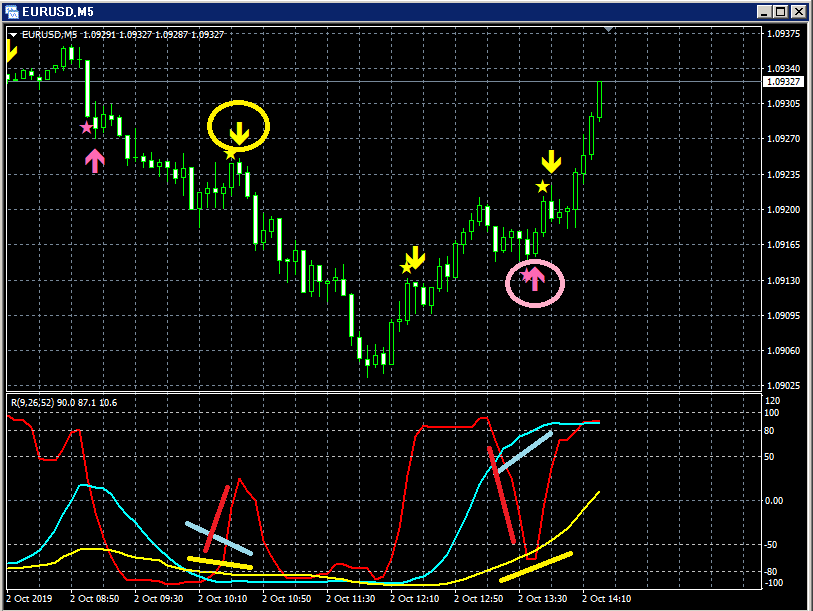This screenshot has width=813, height=611.
Task: Click the 100 level on the indicator scale
Action: pyautogui.click(x=772, y=413)
